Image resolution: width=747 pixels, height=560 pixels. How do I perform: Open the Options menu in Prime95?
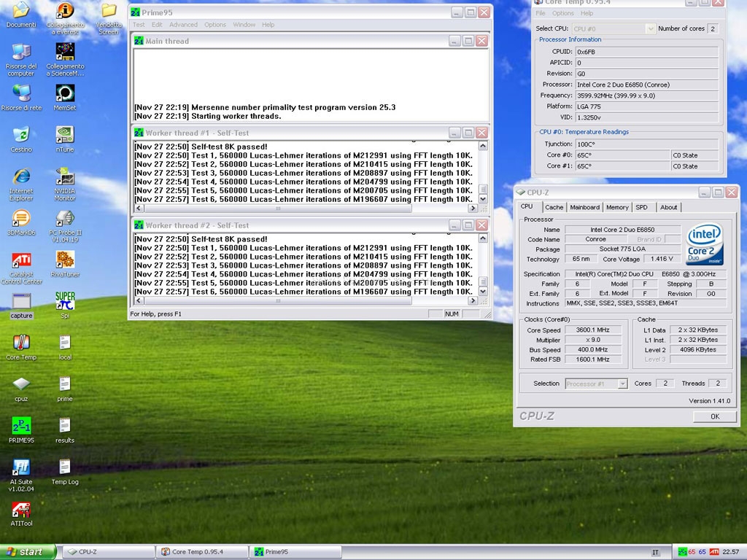tap(215, 25)
